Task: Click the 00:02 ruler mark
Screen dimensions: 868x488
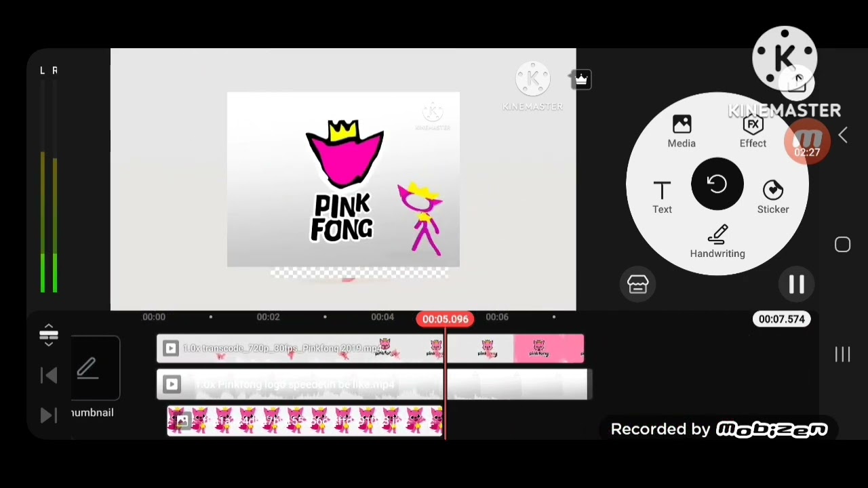Action: tap(268, 317)
